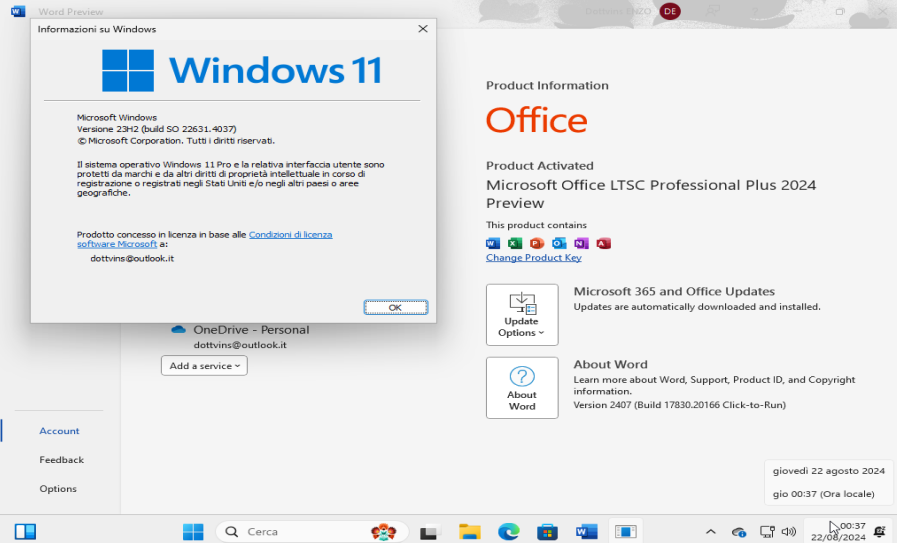
Task: Click the OneNote icon under product contains
Action: coord(581,243)
